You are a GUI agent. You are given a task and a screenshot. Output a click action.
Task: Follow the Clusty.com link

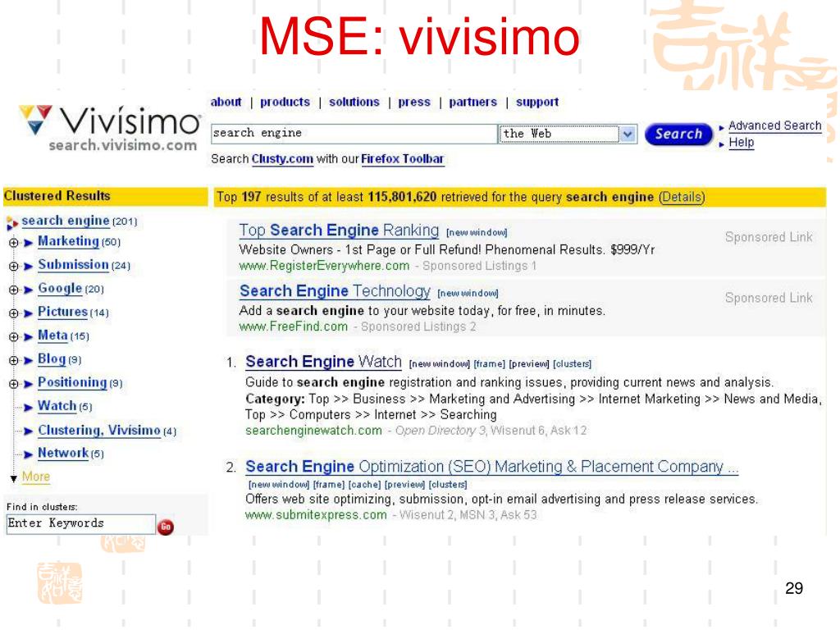click(282, 159)
